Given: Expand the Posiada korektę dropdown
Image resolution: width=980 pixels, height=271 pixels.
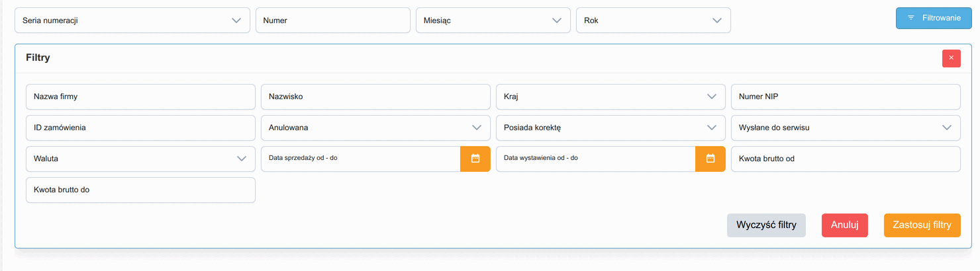Looking at the screenshot, I should 611,128.
